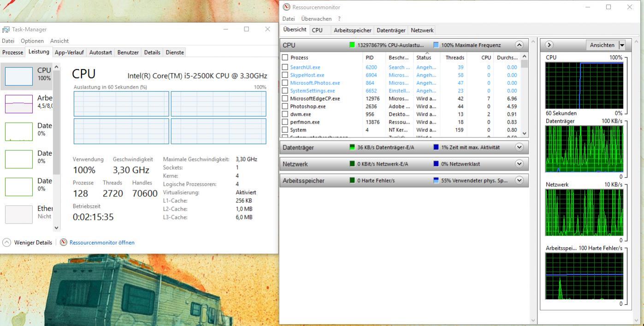Click the Photoshop.exe process name
644x326 pixels.
pyautogui.click(x=308, y=107)
